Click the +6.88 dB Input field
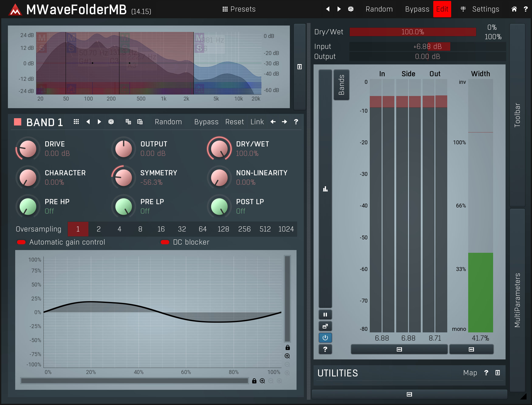The image size is (532, 405). [427, 46]
